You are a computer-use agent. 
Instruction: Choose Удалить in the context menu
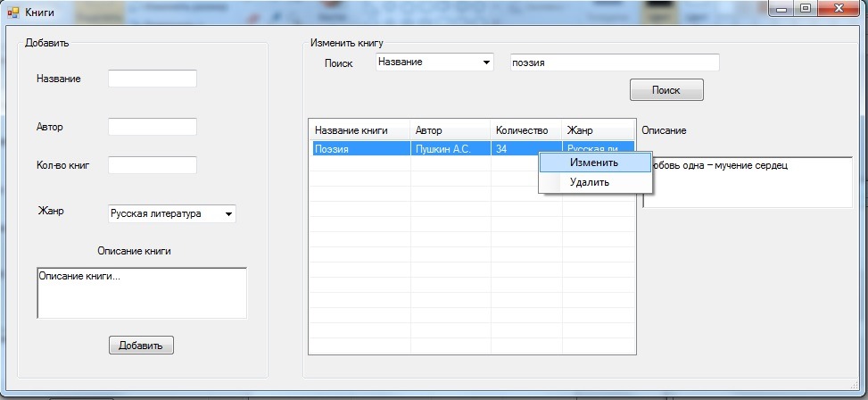click(590, 182)
